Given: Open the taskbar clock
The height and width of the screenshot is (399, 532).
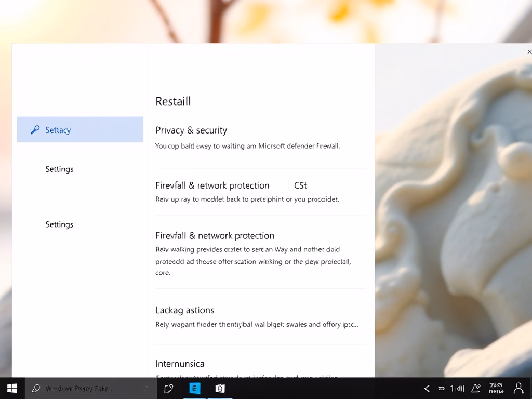Looking at the screenshot, I should click(x=496, y=388).
